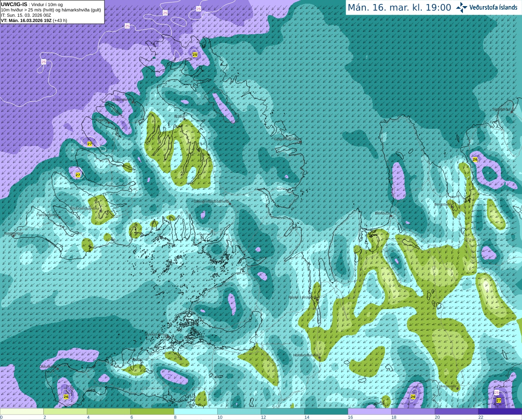Click the yellow 27 gust marker north of Bíldudalsflugvöllur
Image resolution: width=522 pixels, height=420 pixels.
point(78,175)
